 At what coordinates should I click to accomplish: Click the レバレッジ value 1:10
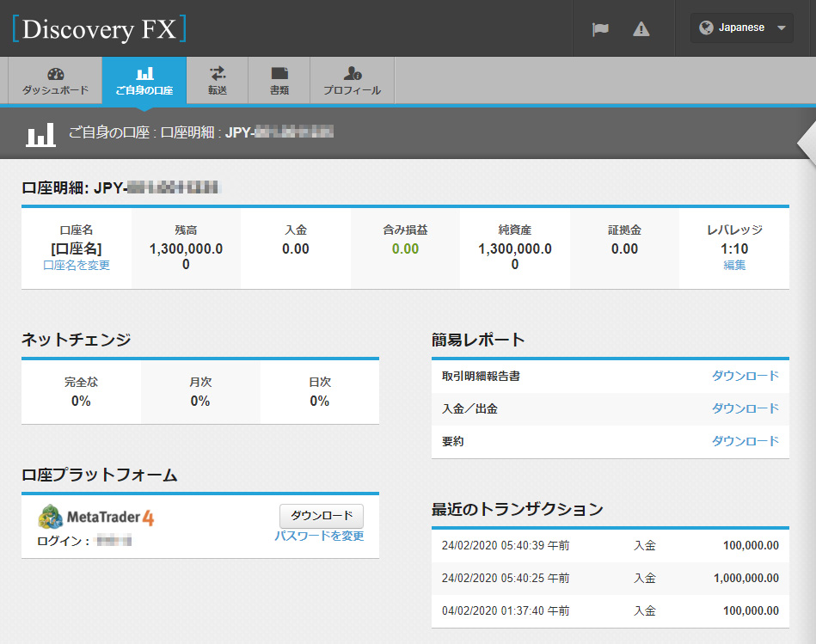[x=734, y=248]
